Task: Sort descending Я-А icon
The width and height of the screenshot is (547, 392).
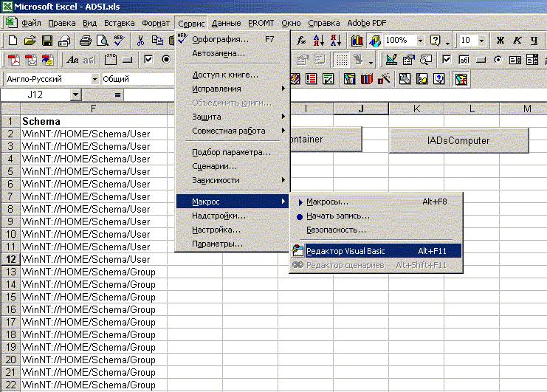Action: [x=336, y=41]
